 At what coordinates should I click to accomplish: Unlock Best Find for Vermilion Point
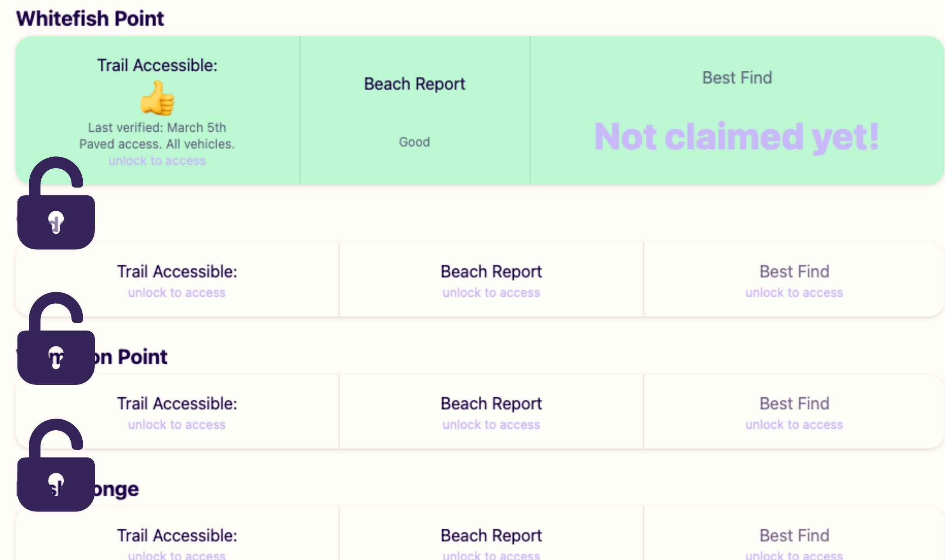[x=795, y=424]
